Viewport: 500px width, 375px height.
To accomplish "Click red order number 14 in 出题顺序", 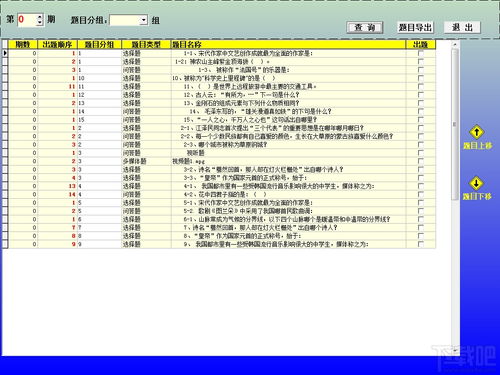I will (x=72, y=194).
